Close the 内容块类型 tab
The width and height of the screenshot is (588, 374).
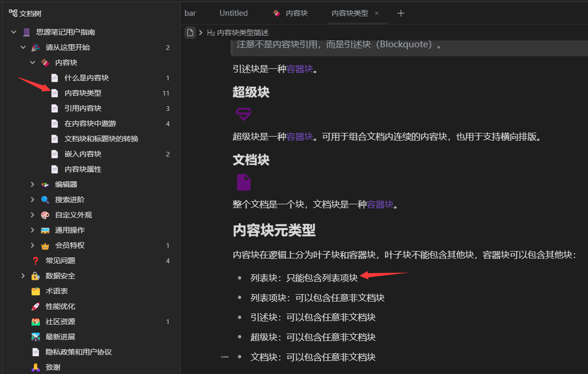[x=377, y=13]
